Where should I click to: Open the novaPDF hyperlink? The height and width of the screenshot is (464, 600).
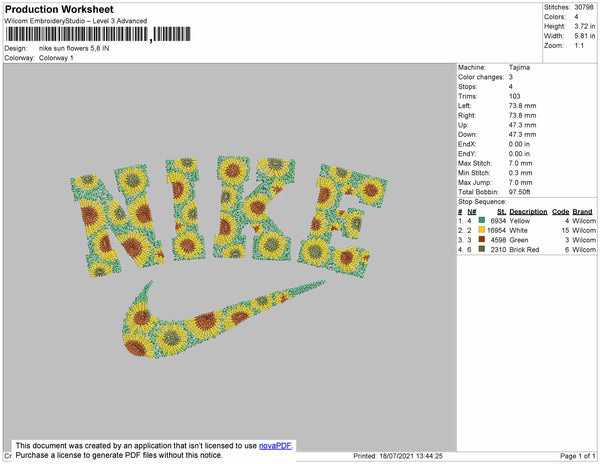tap(275, 446)
